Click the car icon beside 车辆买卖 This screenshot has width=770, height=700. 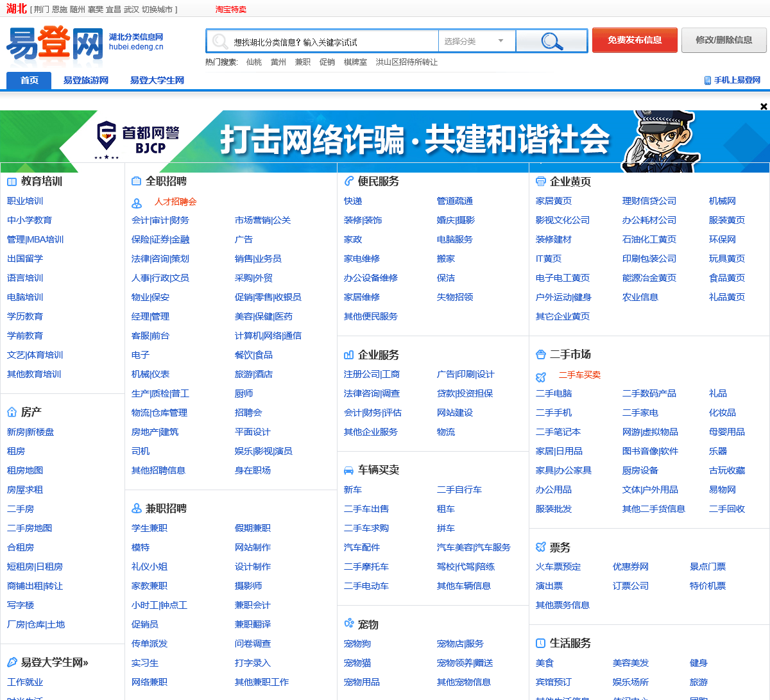(348, 470)
